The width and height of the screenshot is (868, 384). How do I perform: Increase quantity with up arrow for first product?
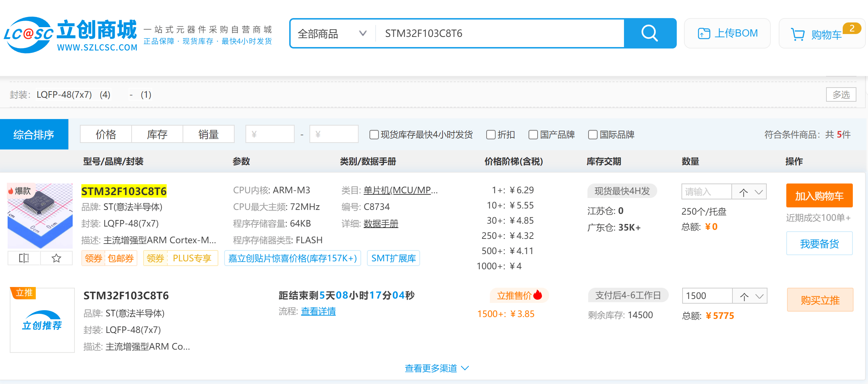[x=743, y=192]
